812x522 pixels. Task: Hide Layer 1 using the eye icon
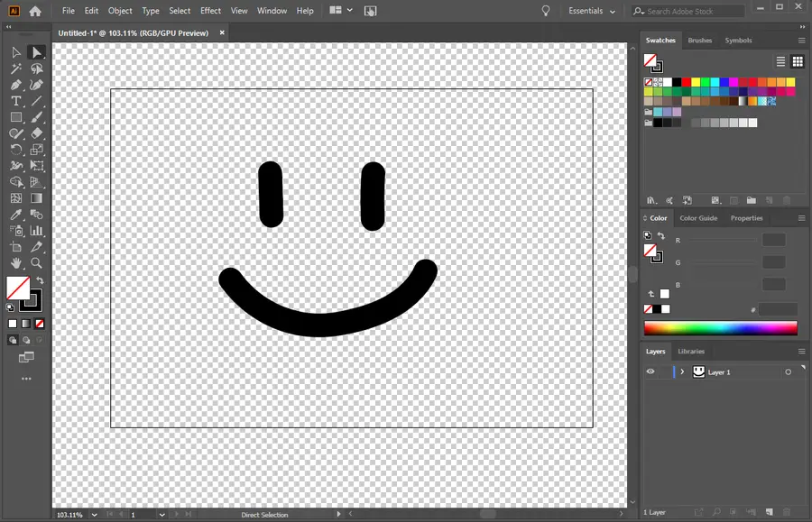pos(651,371)
